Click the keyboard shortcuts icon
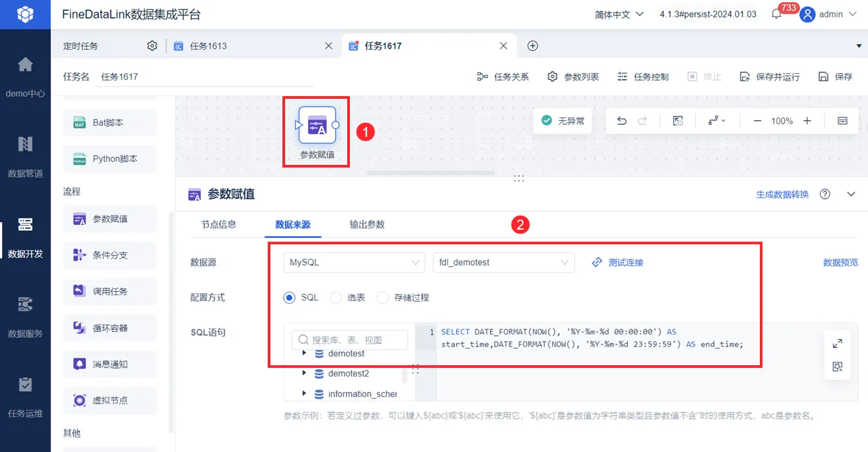The width and height of the screenshot is (868, 452). click(843, 121)
